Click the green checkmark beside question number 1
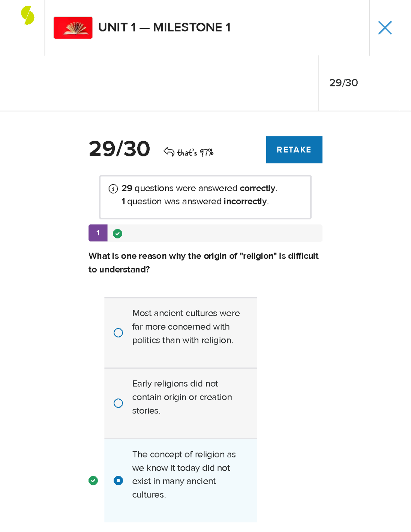The width and height of the screenshot is (411, 532). [117, 234]
